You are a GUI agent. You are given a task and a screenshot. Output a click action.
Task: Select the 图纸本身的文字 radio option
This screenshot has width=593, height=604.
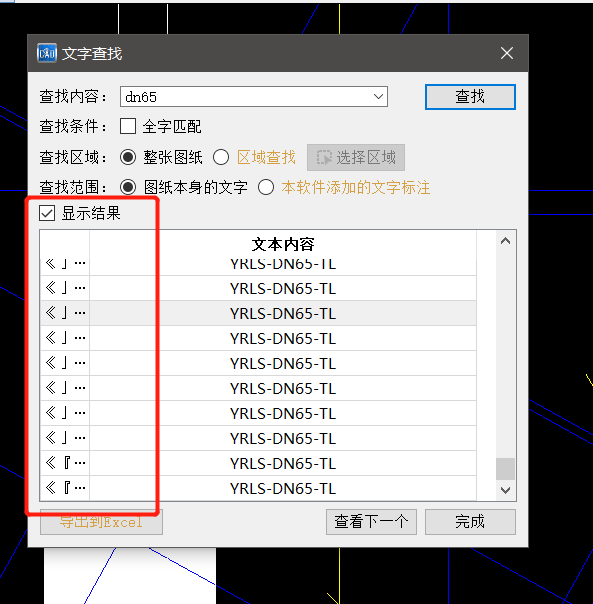128,188
